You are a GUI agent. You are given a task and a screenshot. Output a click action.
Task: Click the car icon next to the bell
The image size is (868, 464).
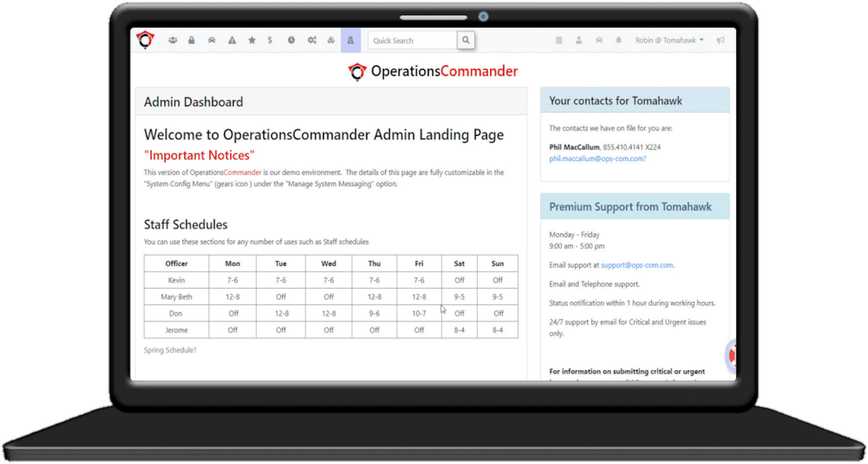pyautogui.click(x=599, y=40)
